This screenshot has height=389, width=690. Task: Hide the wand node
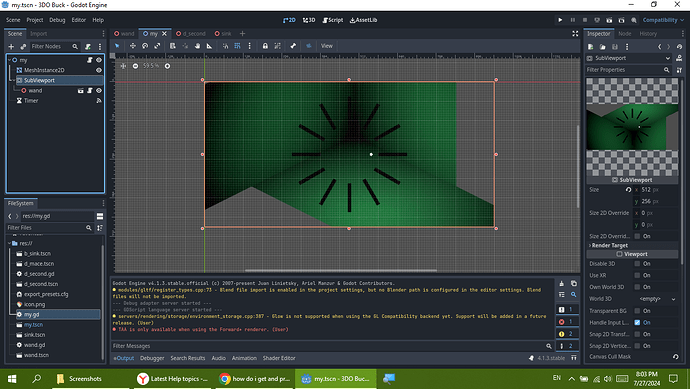[x=99, y=90]
